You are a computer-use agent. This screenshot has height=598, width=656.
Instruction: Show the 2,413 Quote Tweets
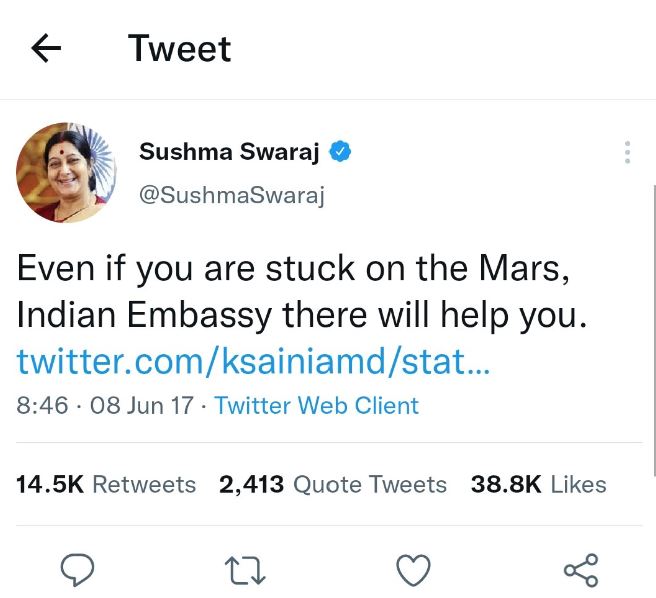(332, 485)
